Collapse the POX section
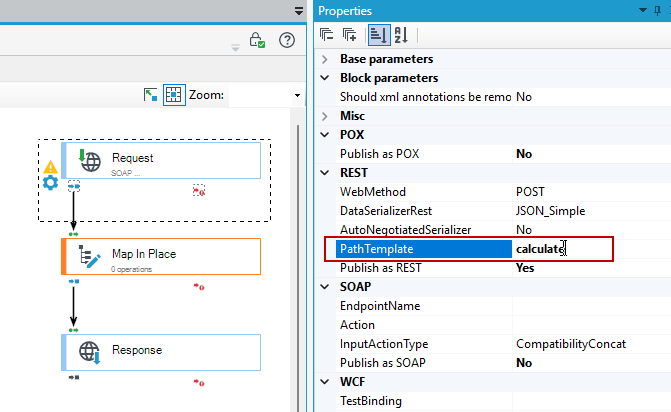The width and height of the screenshot is (671, 412). [325, 135]
